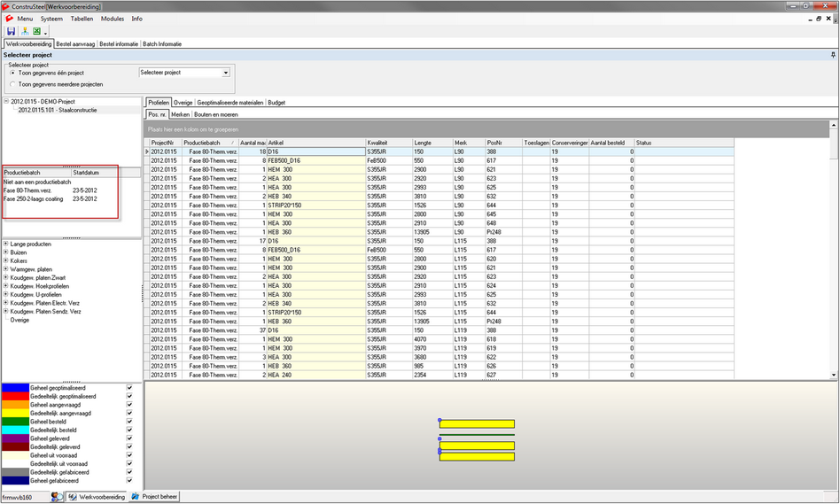Click the STRIP20*150 cell in L90 row
Viewport: 840px width, 504px height.
[316, 205]
